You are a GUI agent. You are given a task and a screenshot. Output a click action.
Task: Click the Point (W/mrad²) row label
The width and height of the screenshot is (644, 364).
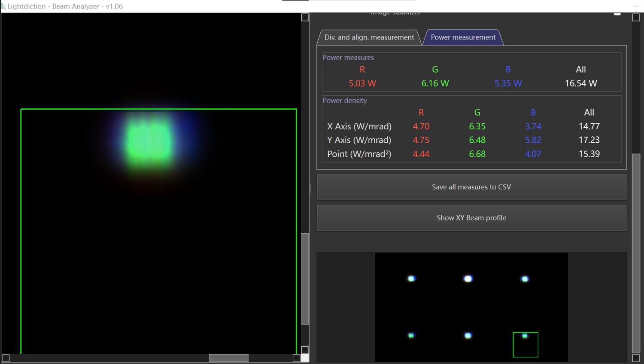359,154
